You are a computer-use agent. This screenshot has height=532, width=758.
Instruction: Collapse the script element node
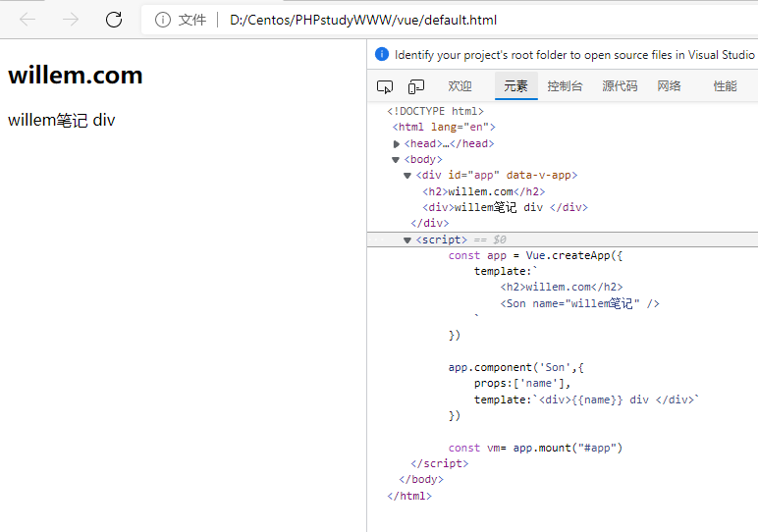407,240
